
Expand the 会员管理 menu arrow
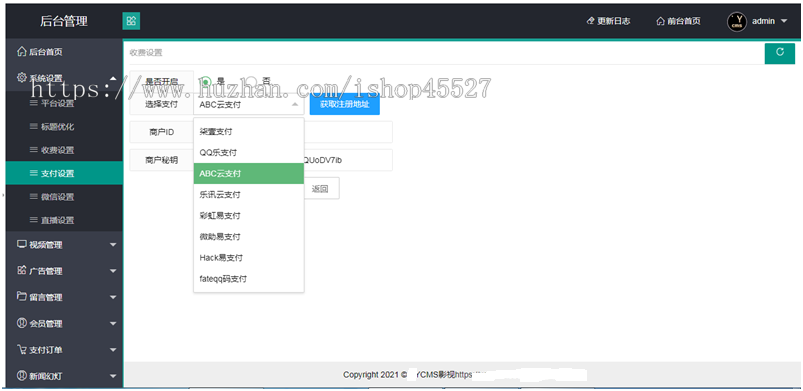[113, 324]
